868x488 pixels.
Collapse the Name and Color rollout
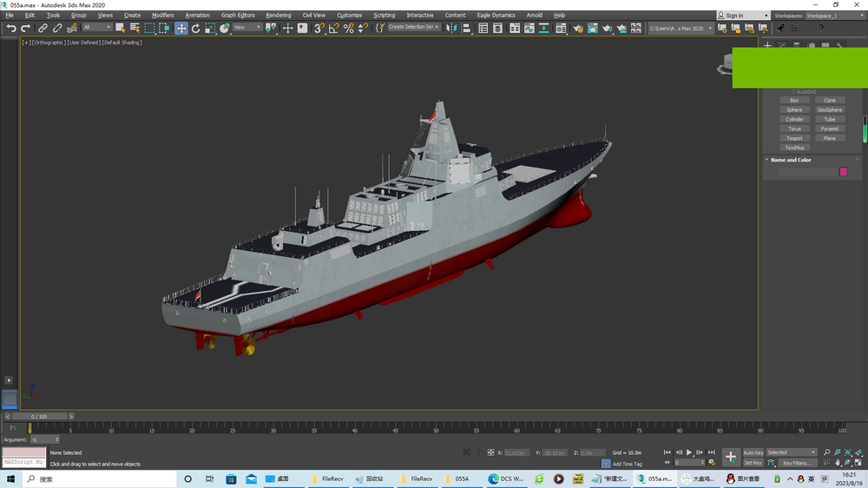(x=790, y=160)
